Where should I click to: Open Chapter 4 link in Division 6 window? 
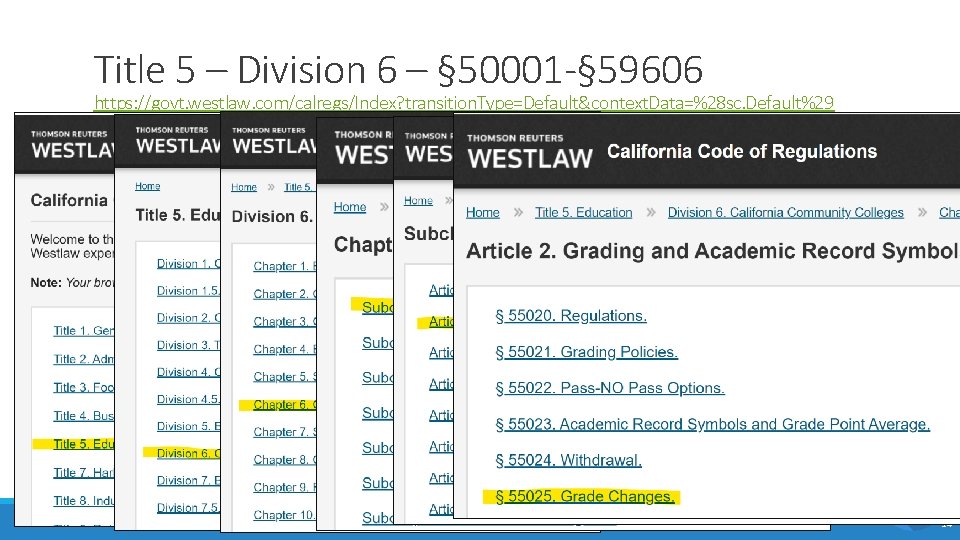coord(285,349)
